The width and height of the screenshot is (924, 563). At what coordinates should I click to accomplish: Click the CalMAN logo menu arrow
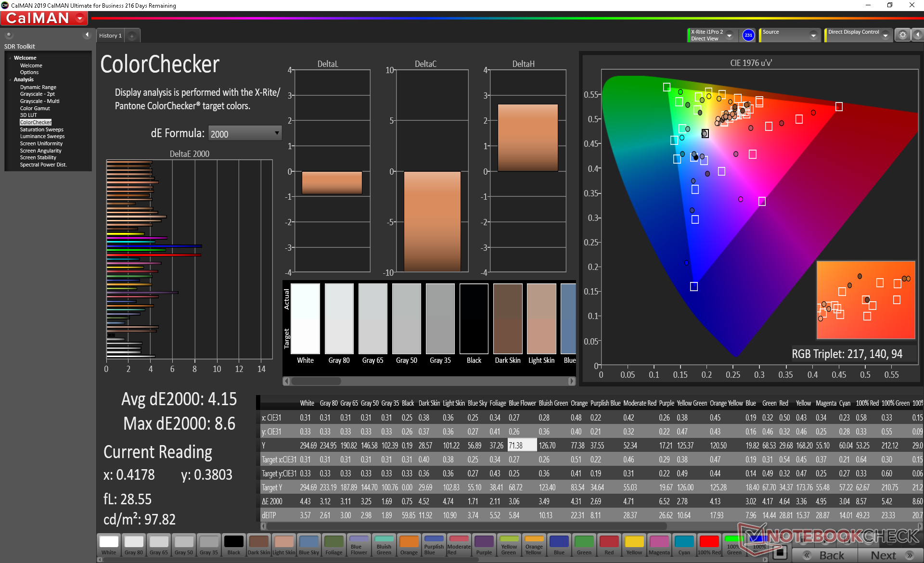pos(80,18)
